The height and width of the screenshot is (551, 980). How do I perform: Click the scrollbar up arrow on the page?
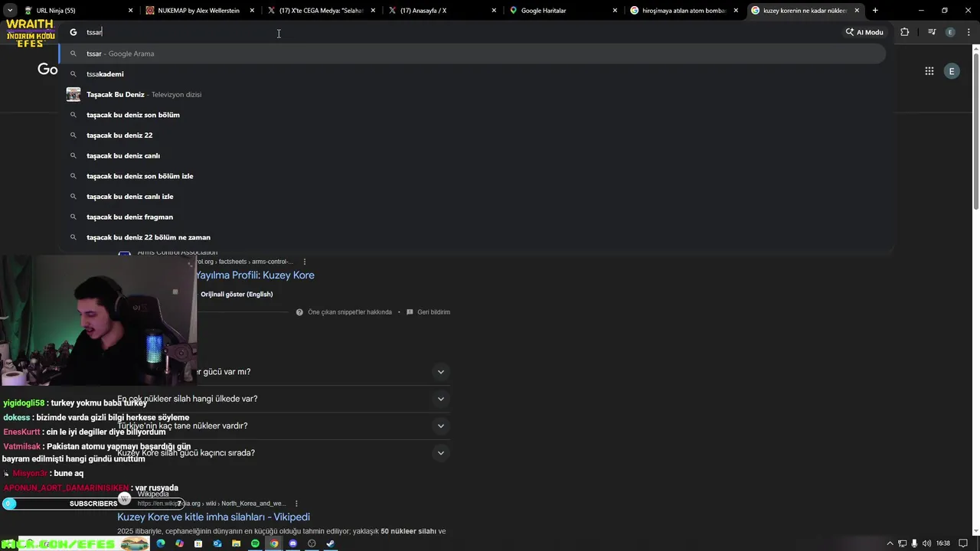pos(975,49)
